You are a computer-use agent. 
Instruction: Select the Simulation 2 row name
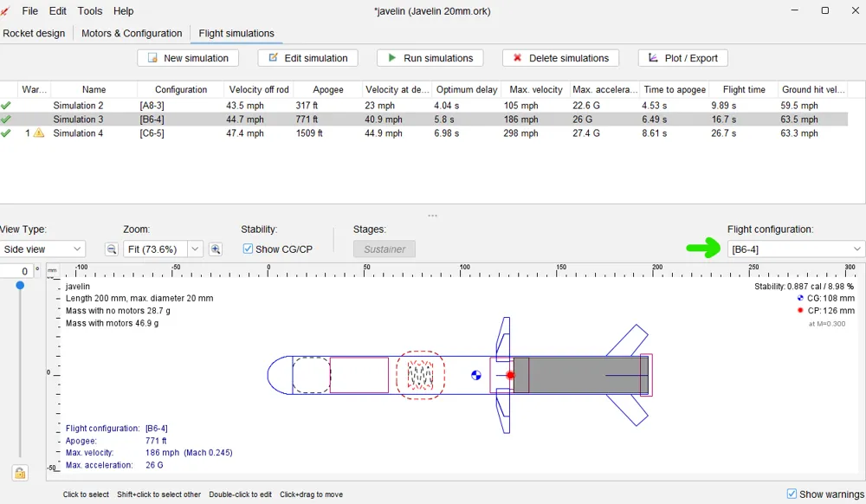(78, 106)
